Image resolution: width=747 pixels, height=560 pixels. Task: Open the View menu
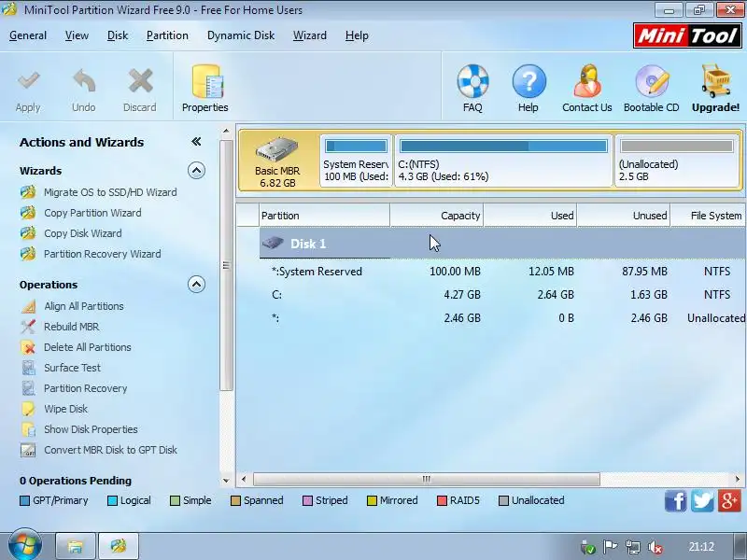coord(77,35)
